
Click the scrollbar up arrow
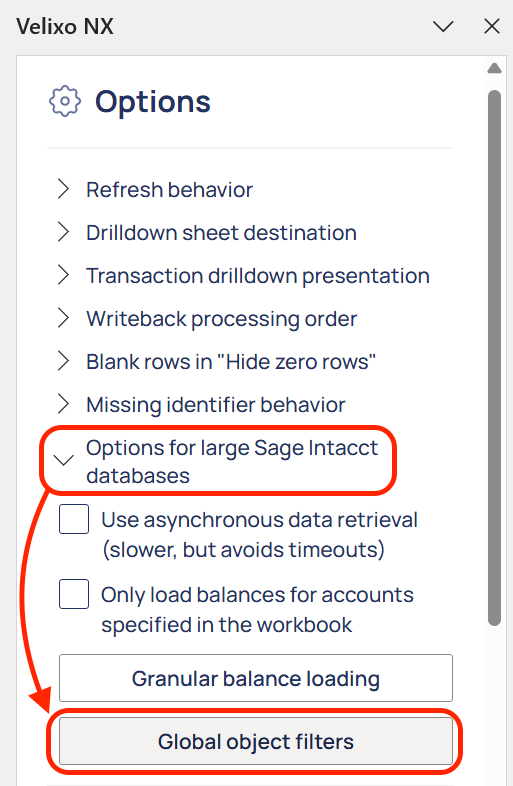[494, 68]
